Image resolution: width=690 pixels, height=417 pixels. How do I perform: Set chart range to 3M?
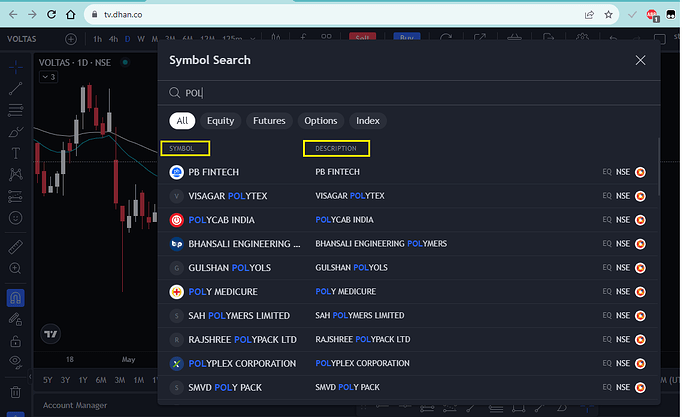120,380
